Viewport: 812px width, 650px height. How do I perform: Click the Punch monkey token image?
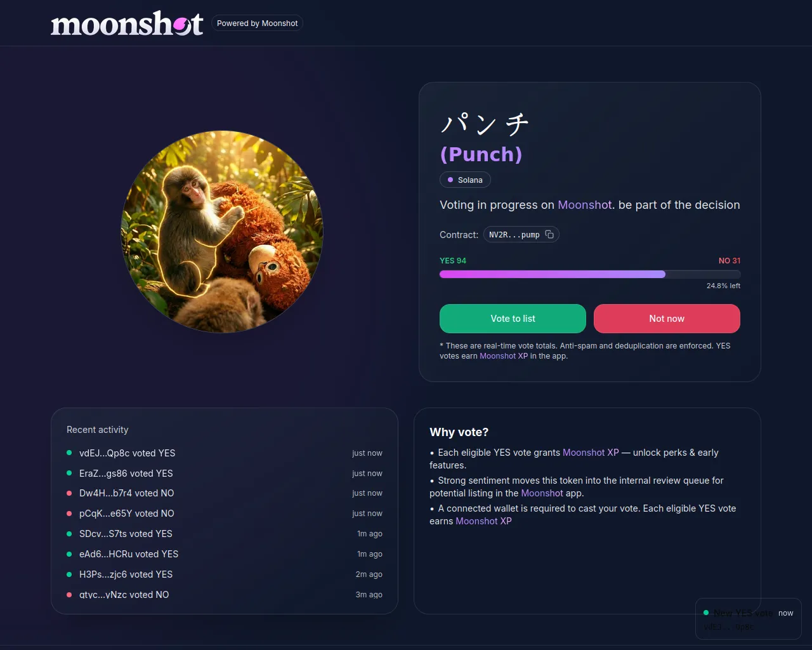coord(222,232)
